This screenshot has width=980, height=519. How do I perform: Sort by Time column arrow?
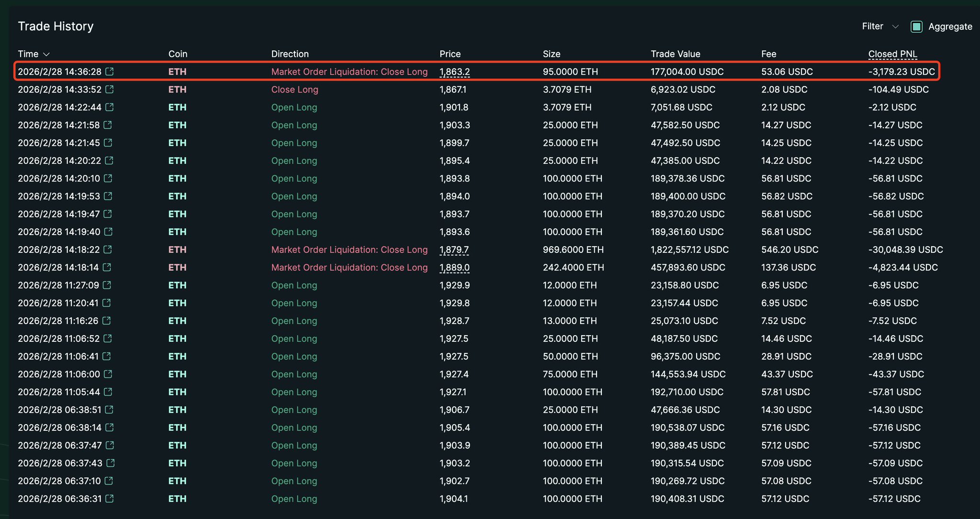point(46,54)
